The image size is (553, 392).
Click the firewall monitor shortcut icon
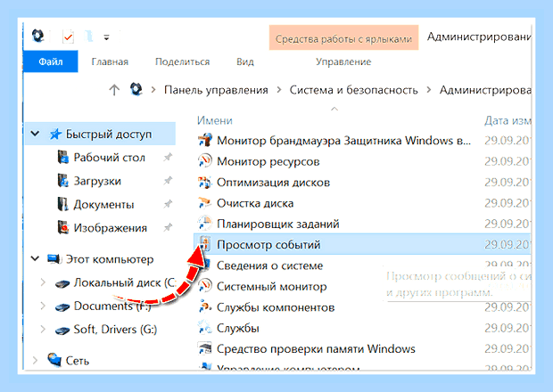coord(204,140)
